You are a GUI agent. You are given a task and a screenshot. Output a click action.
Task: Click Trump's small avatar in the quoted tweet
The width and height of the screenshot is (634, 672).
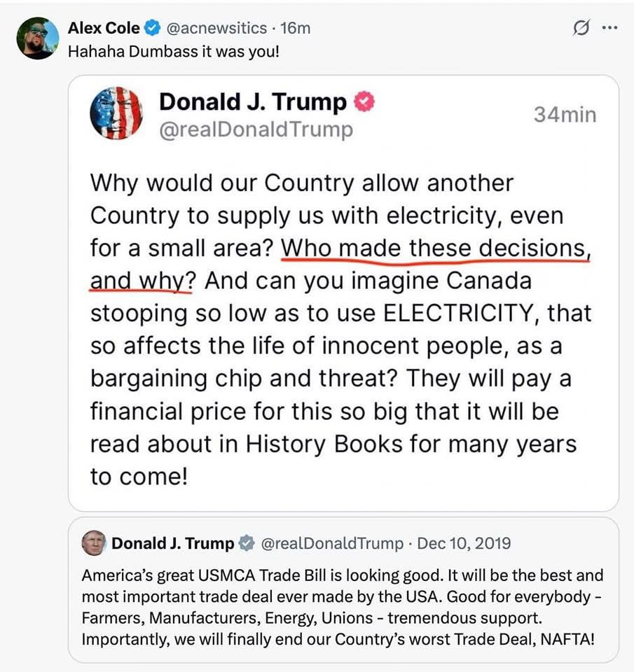click(x=93, y=543)
